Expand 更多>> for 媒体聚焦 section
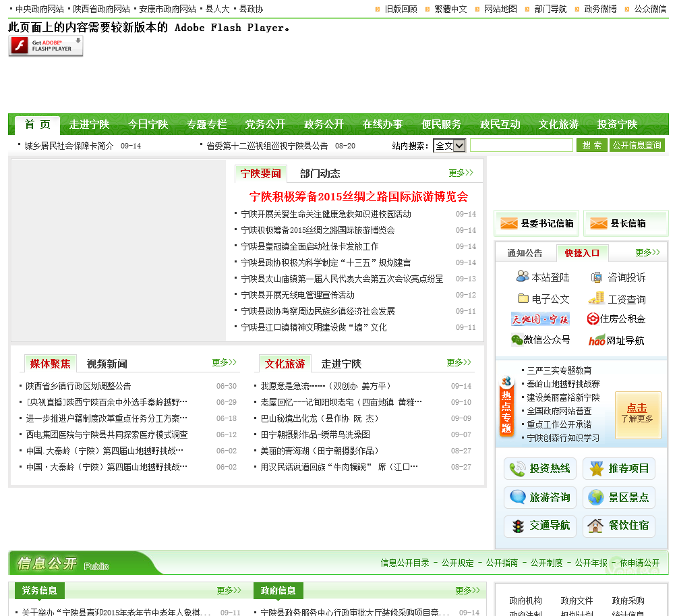This screenshot has width=677, height=616. click(x=224, y=362)
